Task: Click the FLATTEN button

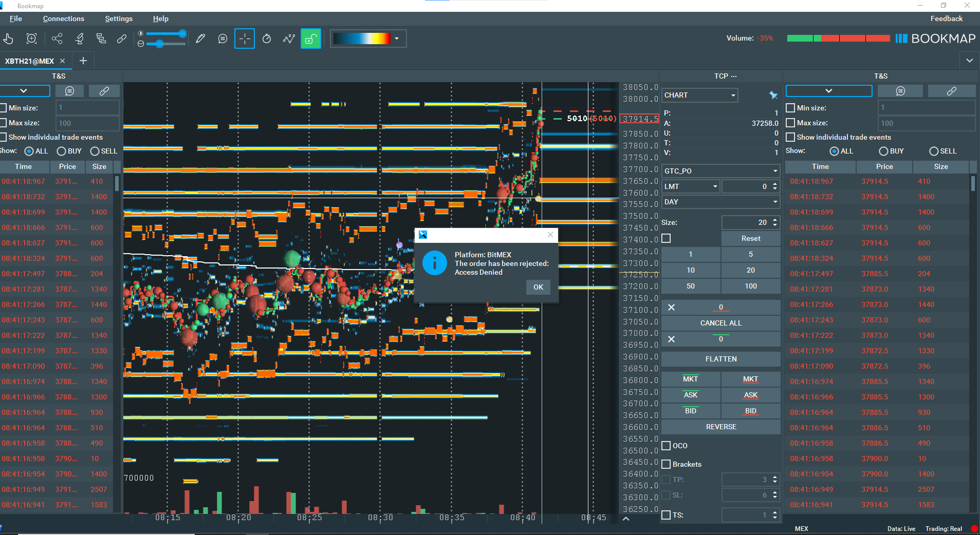Action: click(x=720, y=359)
